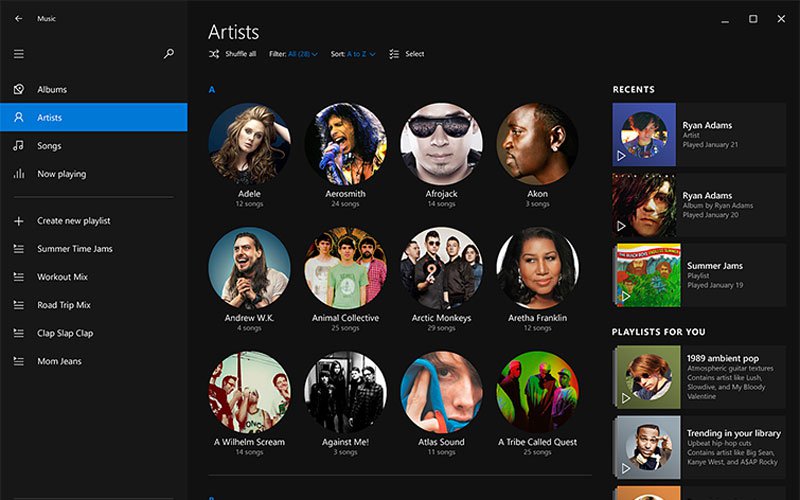Select the Songs music note icon
The width and height of the screenshot is (800, 500).
(18, 146)
